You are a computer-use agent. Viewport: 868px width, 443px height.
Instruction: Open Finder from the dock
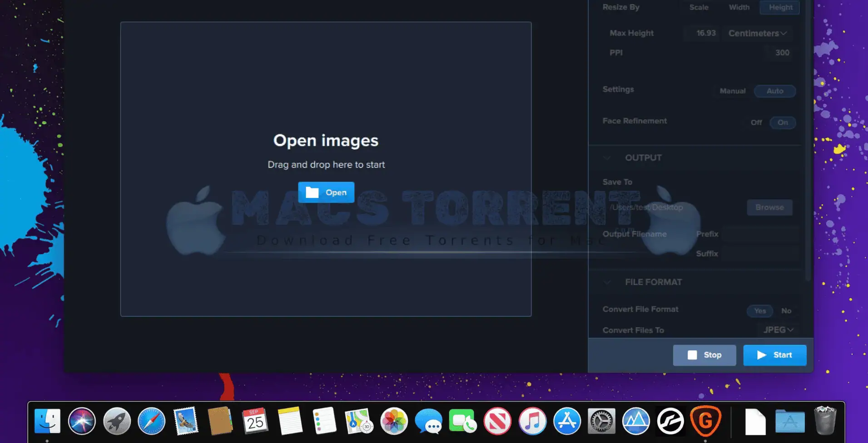(47, 421)
